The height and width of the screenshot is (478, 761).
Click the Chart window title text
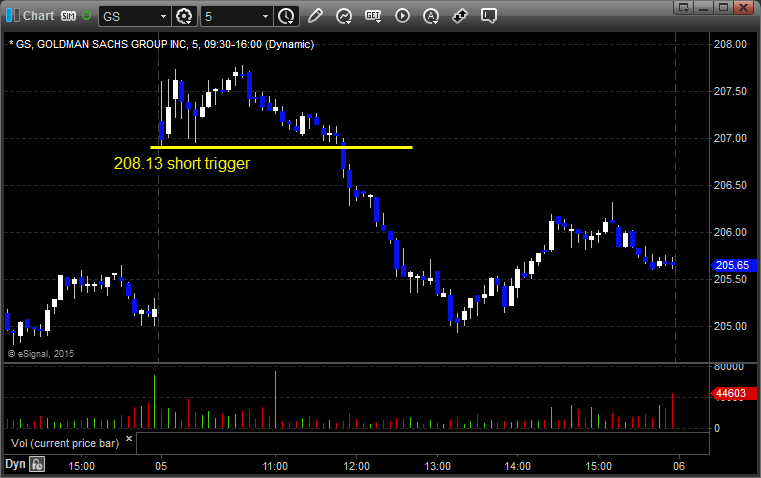click(39, 16)
